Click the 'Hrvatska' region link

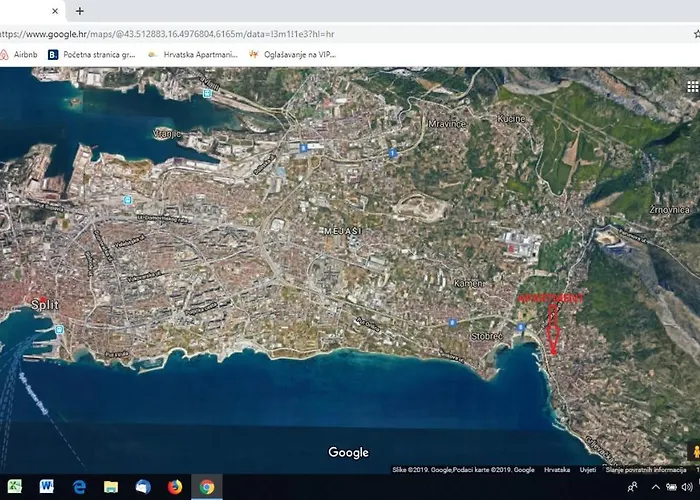pyautogui.click(x=556, y=469)
